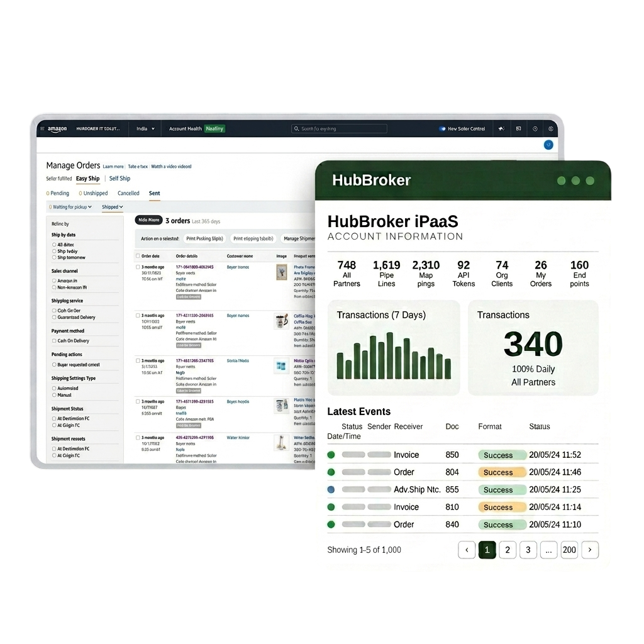Viewport: 644px width, 644px height.
Task: Toggle the New Seller Central switch
Action: coord(442,128)
